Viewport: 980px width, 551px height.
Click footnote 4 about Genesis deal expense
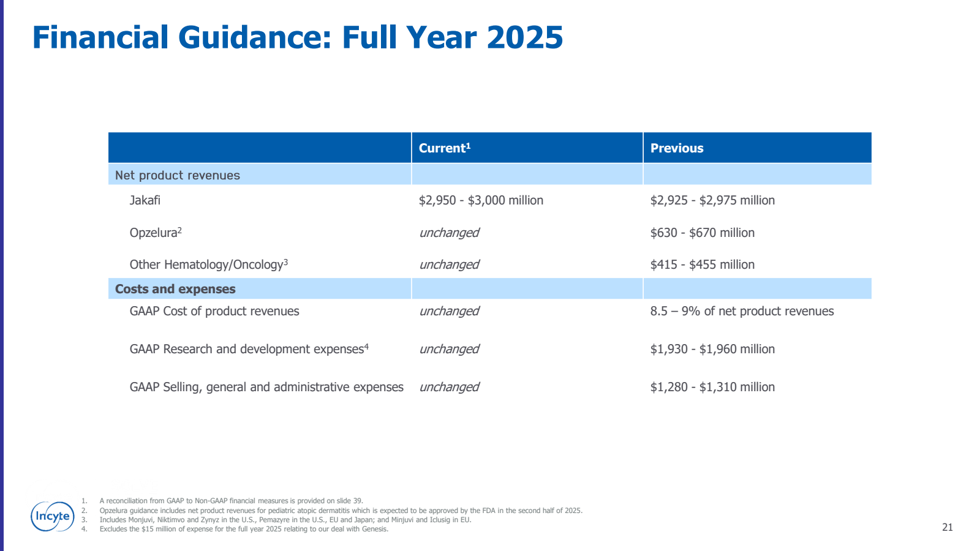pyautogui.click(x=244, y=529)
